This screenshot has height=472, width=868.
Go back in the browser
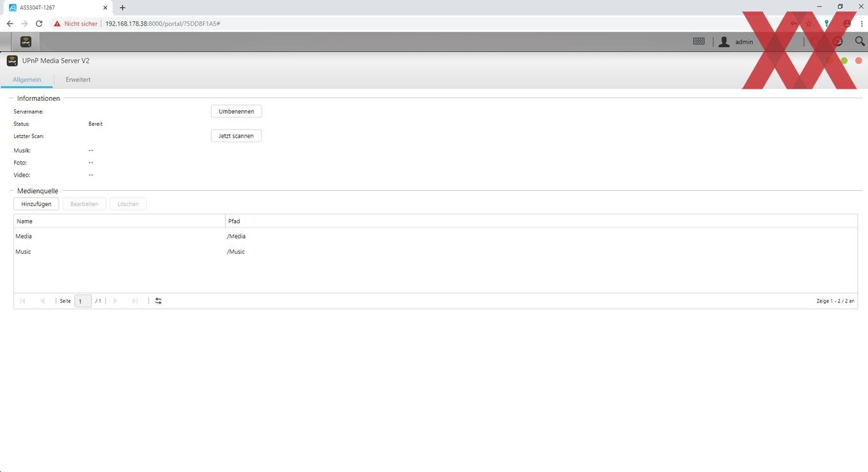[x=10, y=24]
